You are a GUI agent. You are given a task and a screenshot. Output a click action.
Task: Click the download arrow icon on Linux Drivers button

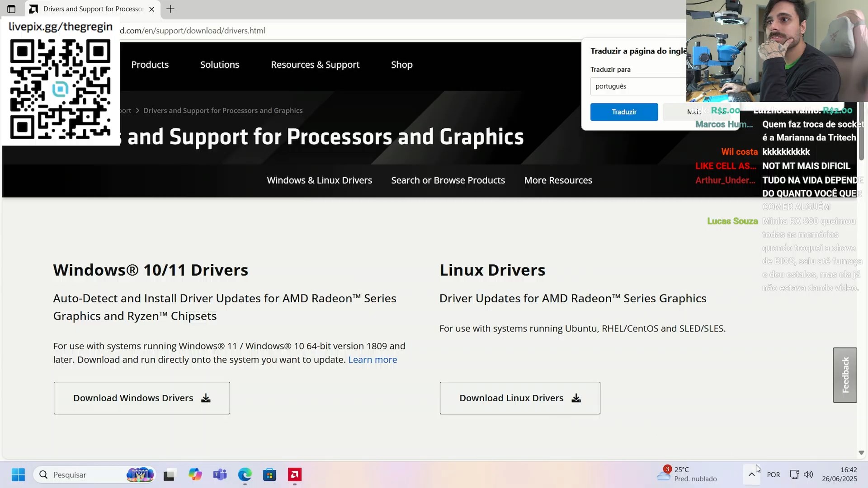pyautogui.click(x=576, y=398)
